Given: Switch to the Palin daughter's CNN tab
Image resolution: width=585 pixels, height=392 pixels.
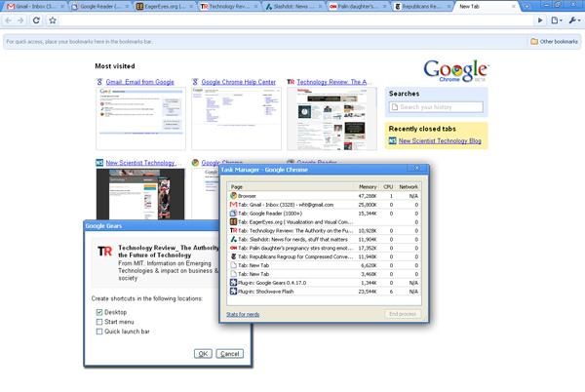Looking at the screenshot, I should (x=357, y=7).
